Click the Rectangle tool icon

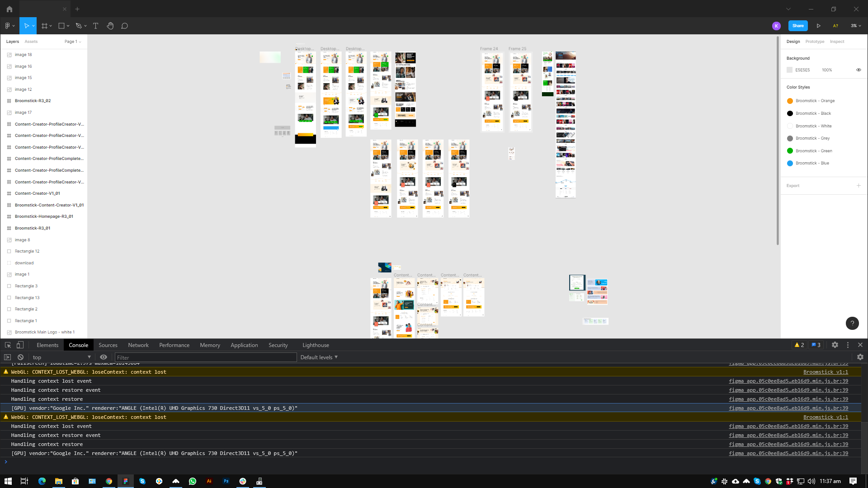click(x=62, y=26)
